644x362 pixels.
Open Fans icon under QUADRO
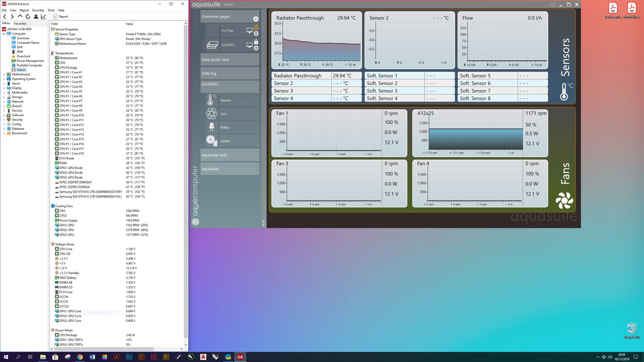tap(211, 114)
